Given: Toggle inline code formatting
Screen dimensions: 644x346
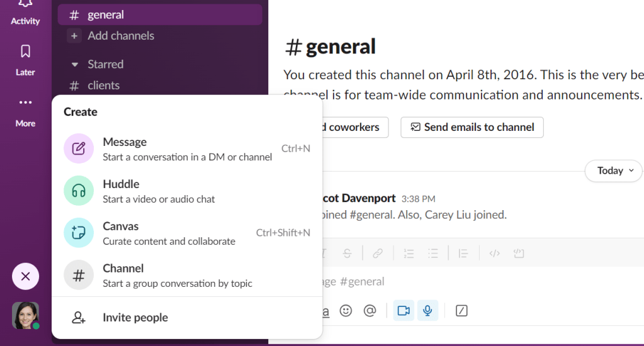Looking at the screenshot, I should pos(495,254).
